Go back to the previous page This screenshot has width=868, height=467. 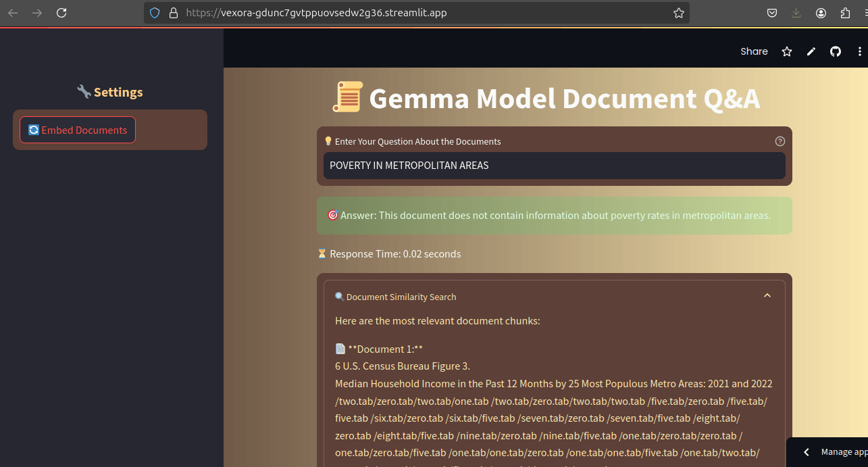tap(13, 13)
